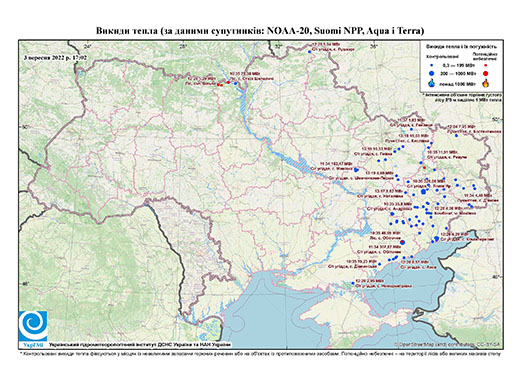
Task: Click the legend heading text
Action: (461, 47)
